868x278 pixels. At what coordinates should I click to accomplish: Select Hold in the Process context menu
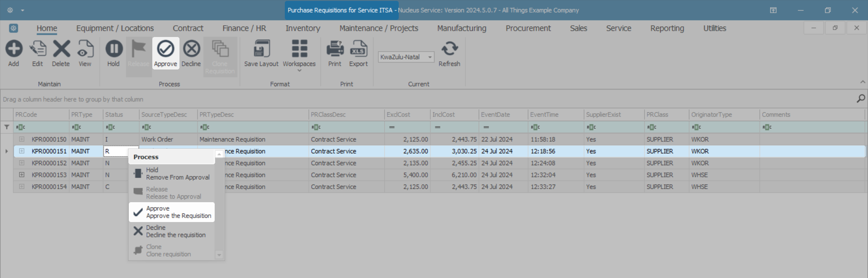[172, 174]
